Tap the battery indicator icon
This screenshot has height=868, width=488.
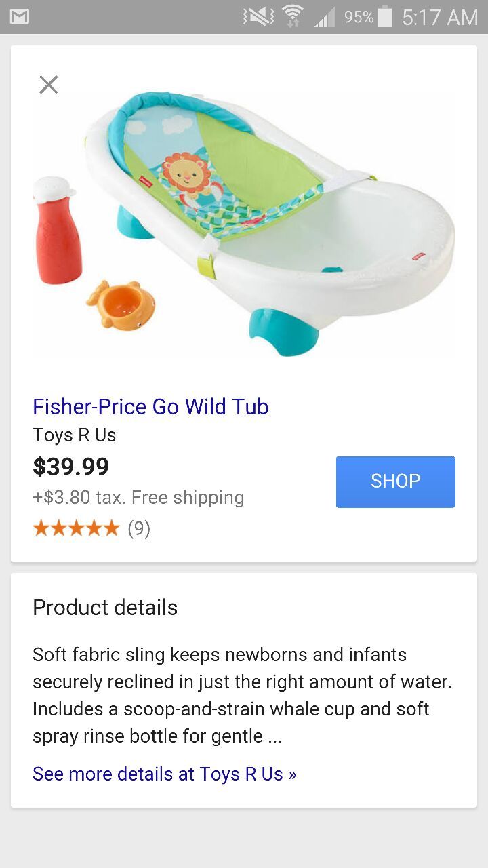[x=384, y=17]
